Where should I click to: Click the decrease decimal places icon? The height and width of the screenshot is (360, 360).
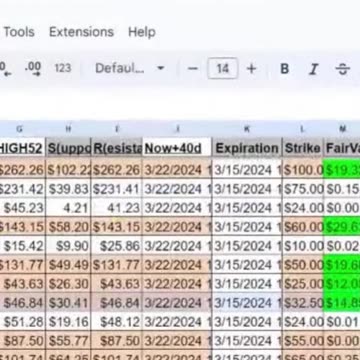[6, 69]
